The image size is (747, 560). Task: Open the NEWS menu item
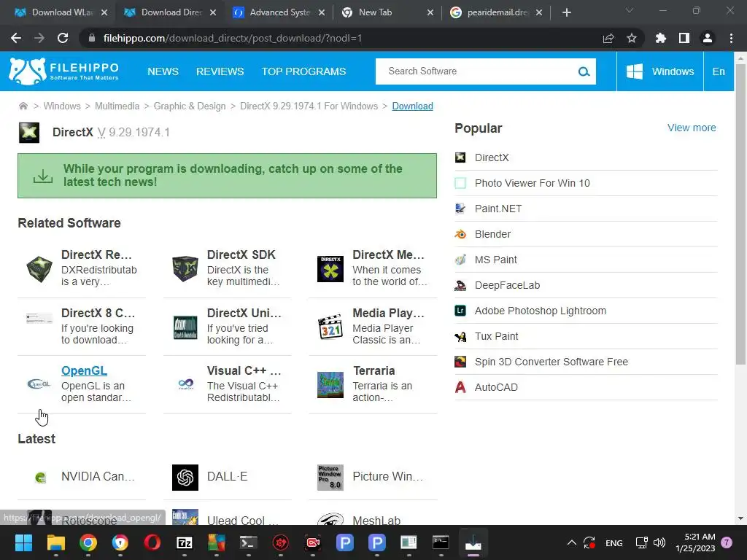163,71
